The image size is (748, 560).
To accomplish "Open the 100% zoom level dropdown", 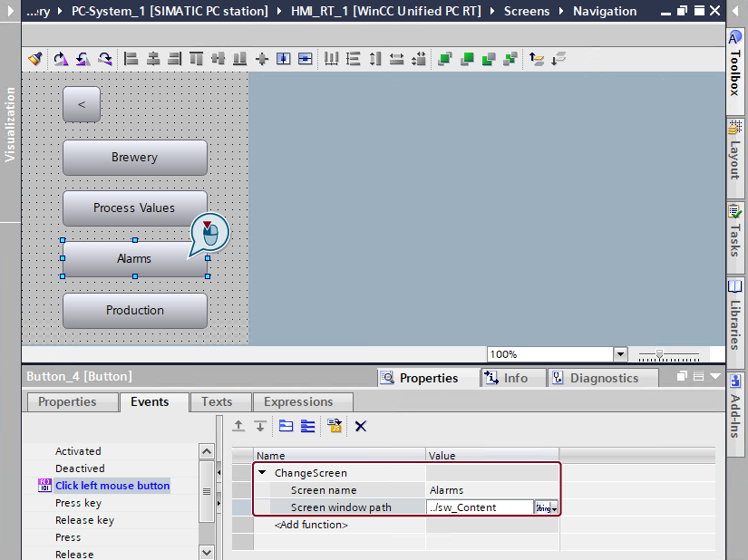I will 620,354.
